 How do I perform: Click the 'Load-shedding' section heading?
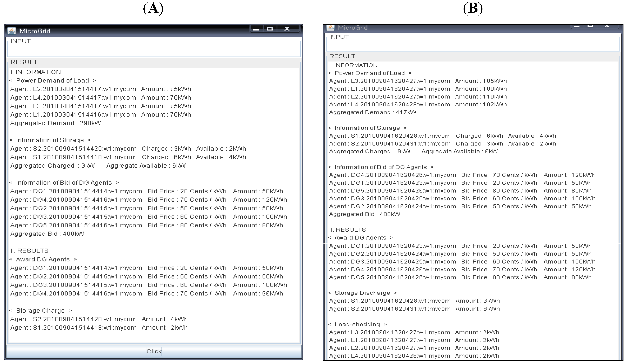[x=357, y=324]
